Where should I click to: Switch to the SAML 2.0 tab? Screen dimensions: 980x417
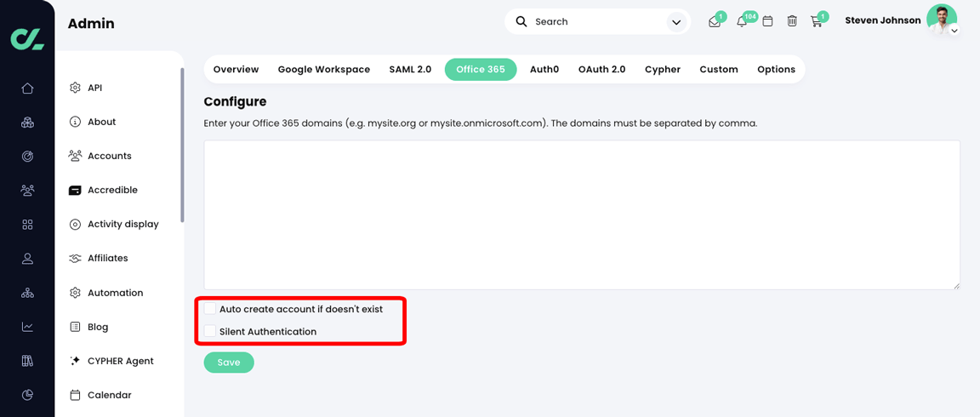[x=410, y=70]
